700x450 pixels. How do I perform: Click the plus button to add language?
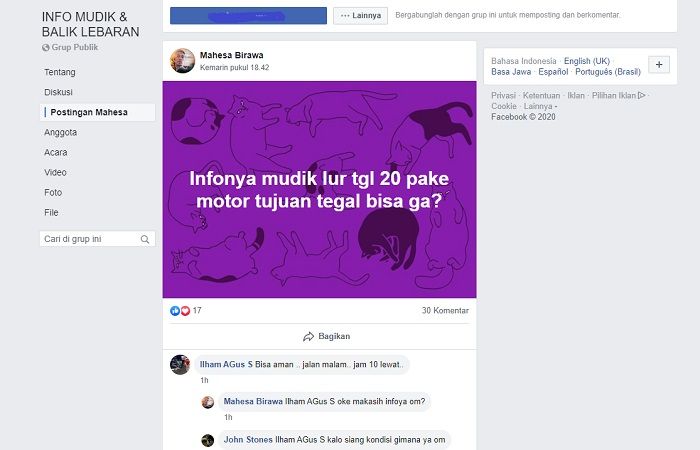659,65
